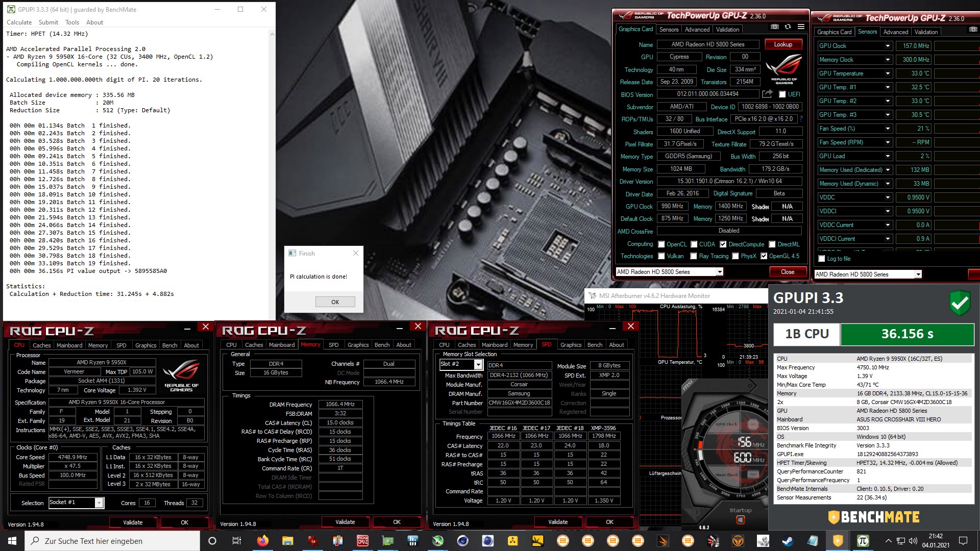Open the GPU-Z hamburger menu icon
The width and height of the screenshot is (980, 551).
point(801,27)
